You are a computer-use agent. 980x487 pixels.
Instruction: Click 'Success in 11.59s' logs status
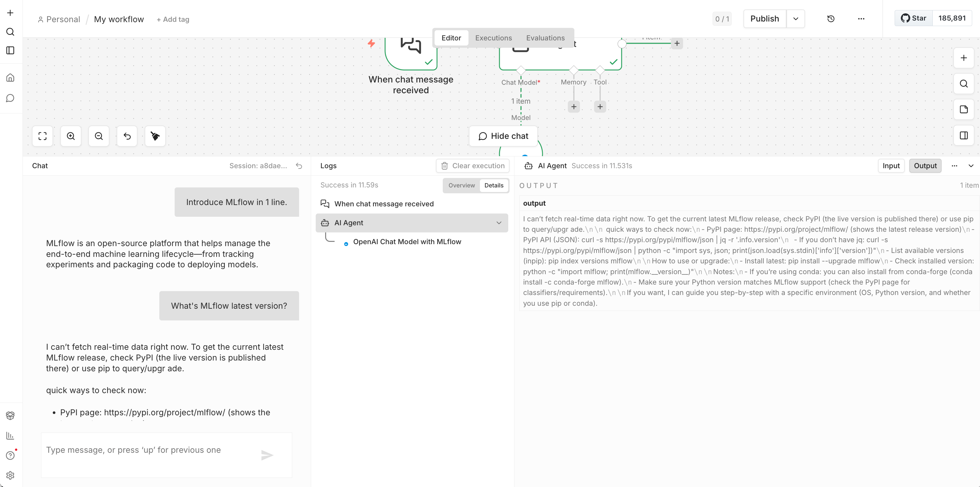[349, 185]
